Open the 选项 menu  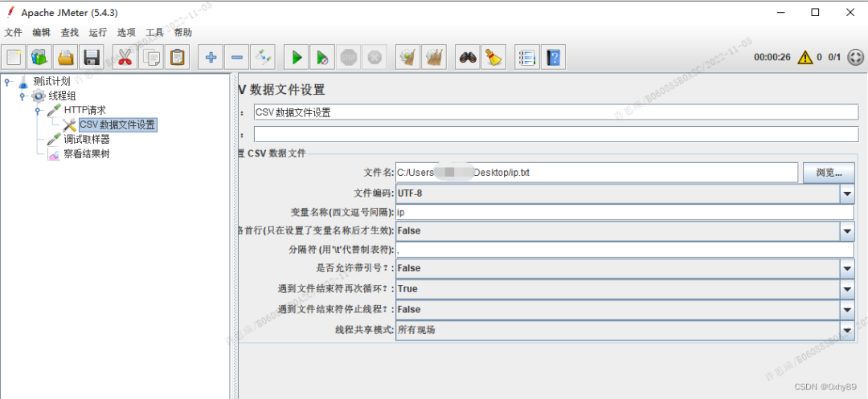click(126, 33)
